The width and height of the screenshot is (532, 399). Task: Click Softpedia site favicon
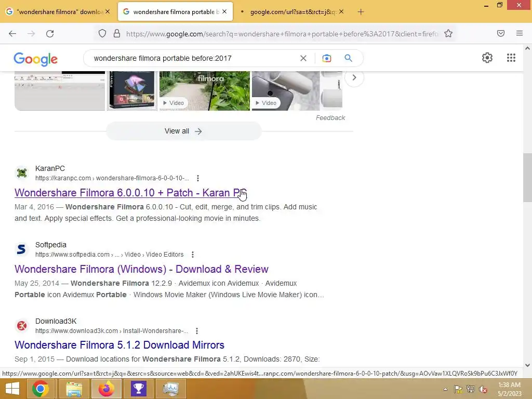pyautogui.click(x=22, y=249)
